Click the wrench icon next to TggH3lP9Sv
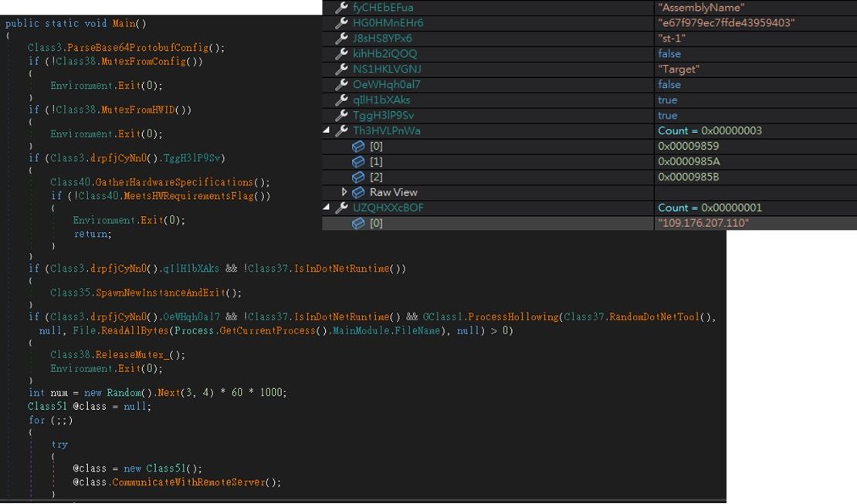 tap(341, 116)
